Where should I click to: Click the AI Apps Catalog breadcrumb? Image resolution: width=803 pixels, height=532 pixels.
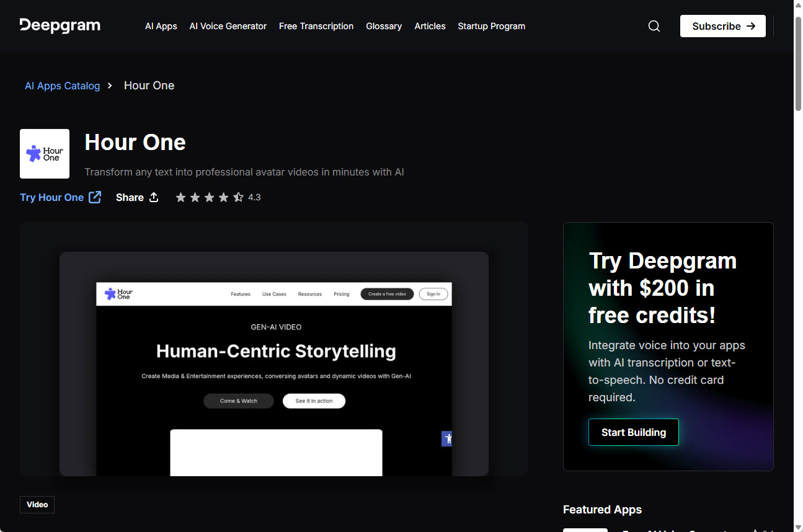click(63, 86)
